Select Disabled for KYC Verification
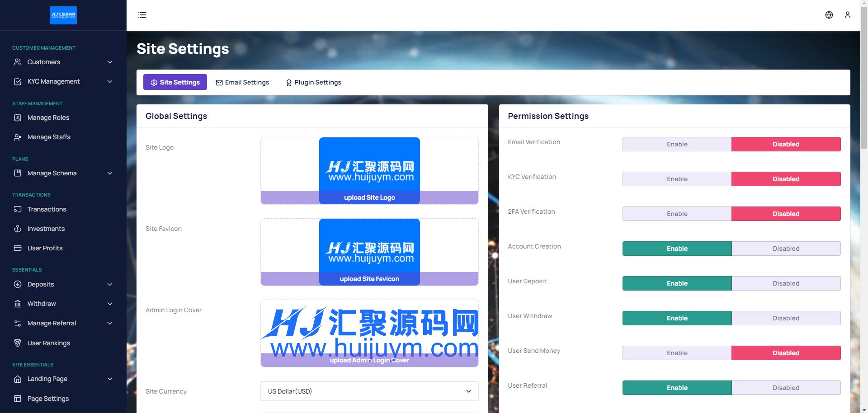The width and height of the screenshot is (868, 413). [x=786, y=179]
